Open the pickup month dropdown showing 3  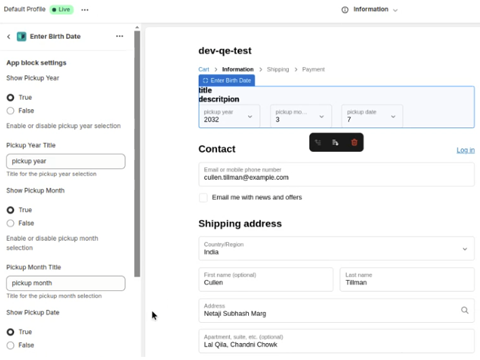301,116
